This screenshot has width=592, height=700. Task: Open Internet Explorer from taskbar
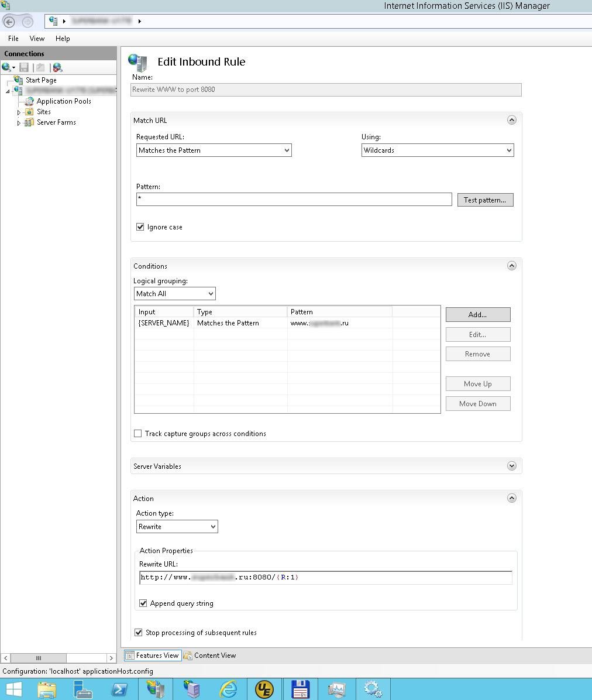(x=228, y=689)
